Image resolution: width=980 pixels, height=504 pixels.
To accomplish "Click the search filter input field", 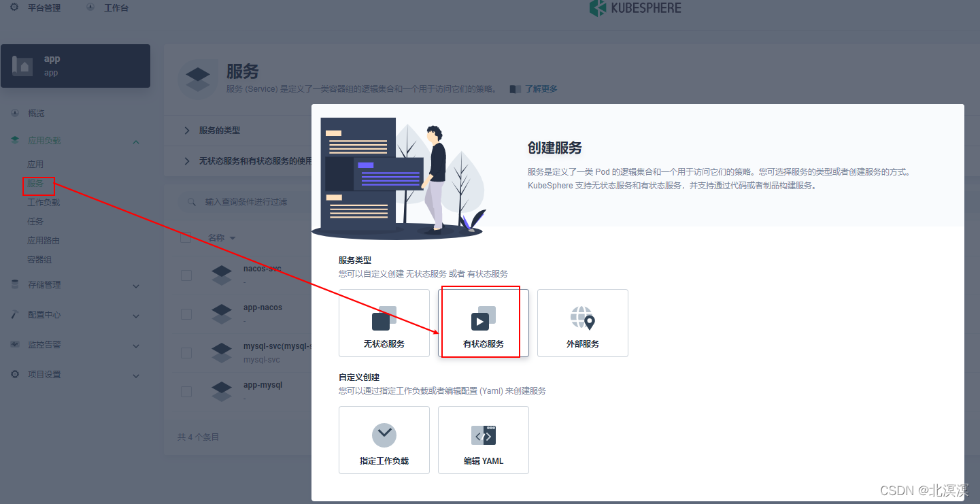I will click(245, 202).
